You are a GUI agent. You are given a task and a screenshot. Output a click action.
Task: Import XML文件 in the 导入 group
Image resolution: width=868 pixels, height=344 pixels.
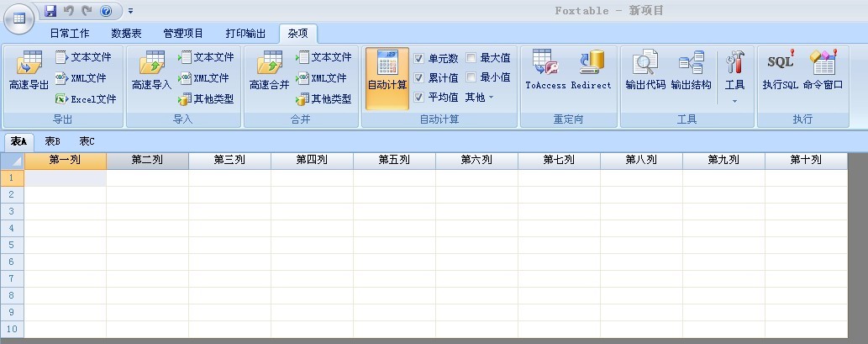pyautogui.click(x=203, y=78)
